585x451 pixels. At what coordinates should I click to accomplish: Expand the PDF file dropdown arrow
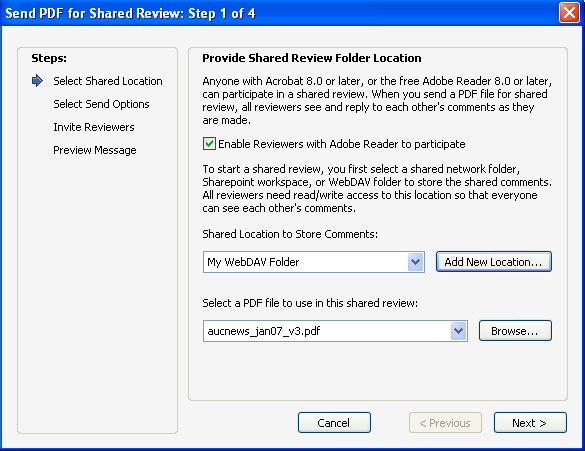458,331
